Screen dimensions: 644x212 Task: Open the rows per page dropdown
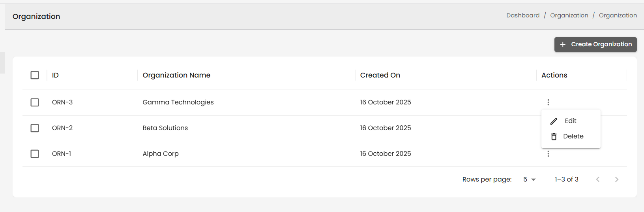coord(529,180)
